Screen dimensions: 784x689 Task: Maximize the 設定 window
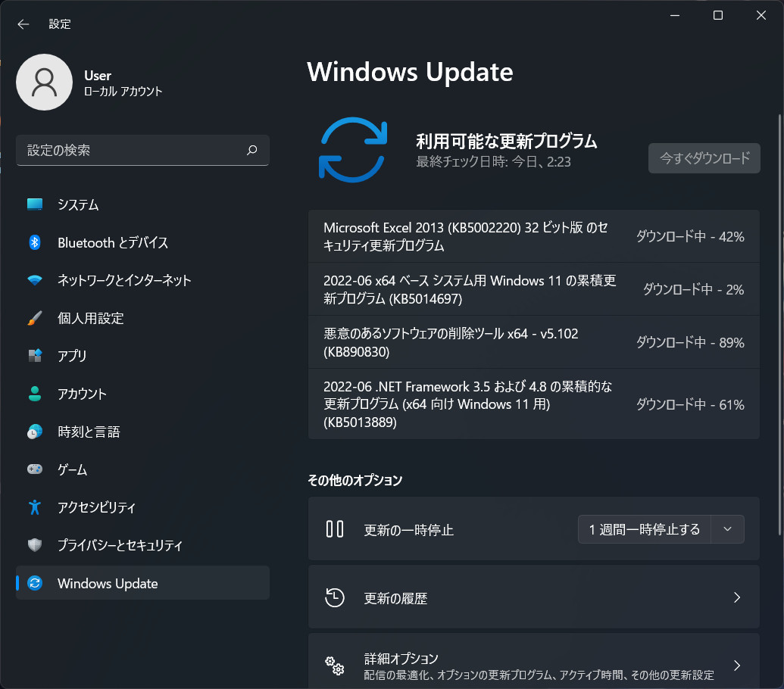coord(718,15)
